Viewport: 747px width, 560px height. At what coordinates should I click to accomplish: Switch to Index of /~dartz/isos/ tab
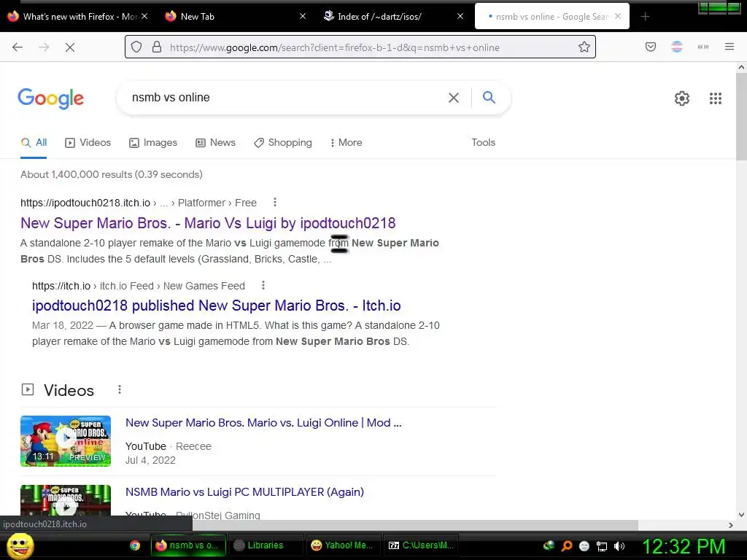(393, 16)
